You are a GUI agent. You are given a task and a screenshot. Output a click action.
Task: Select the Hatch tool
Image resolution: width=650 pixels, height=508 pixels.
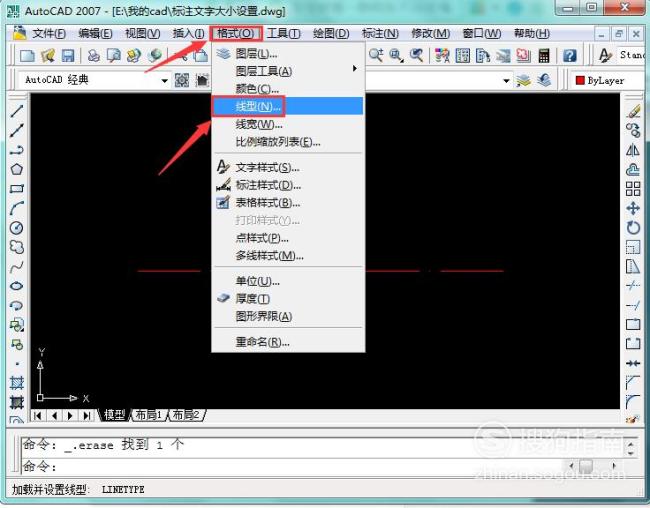coord(17,383)
